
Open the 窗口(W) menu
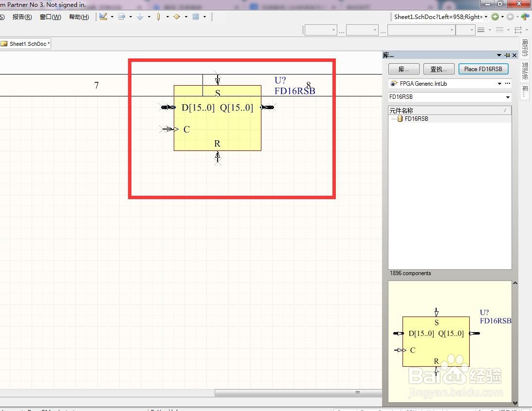tap(50, 17)
